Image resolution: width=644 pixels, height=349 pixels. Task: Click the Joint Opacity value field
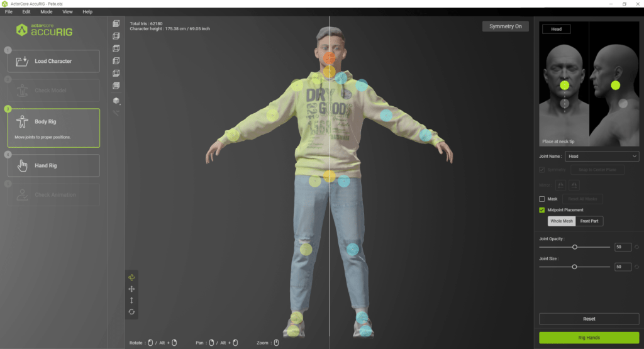(623, 247)
